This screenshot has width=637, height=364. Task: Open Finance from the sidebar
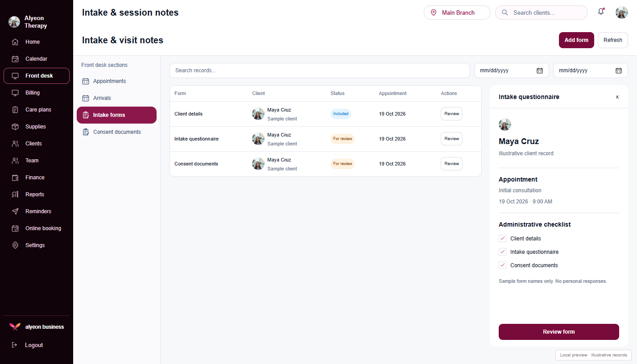pos(37,178)
